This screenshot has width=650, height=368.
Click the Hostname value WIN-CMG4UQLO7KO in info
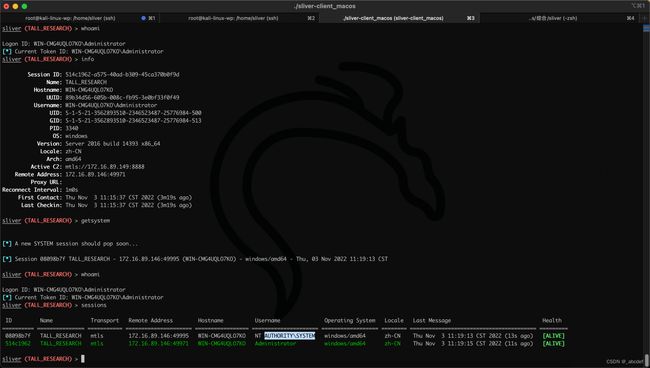[x=89, y=90]
